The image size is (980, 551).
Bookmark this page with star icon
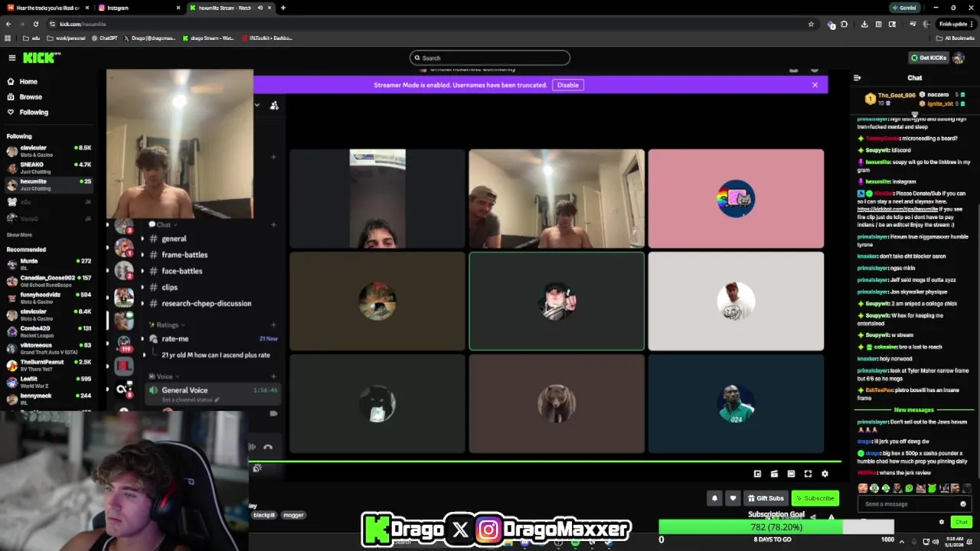pos(811,24)
